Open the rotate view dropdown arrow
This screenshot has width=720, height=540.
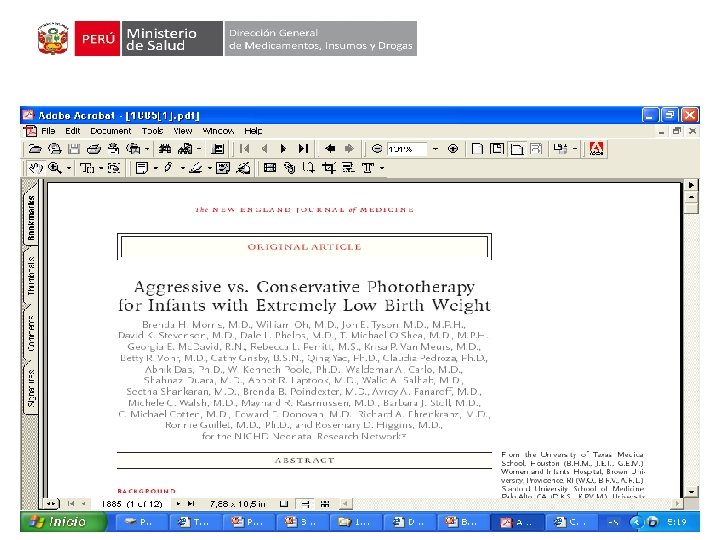[574, 149]
